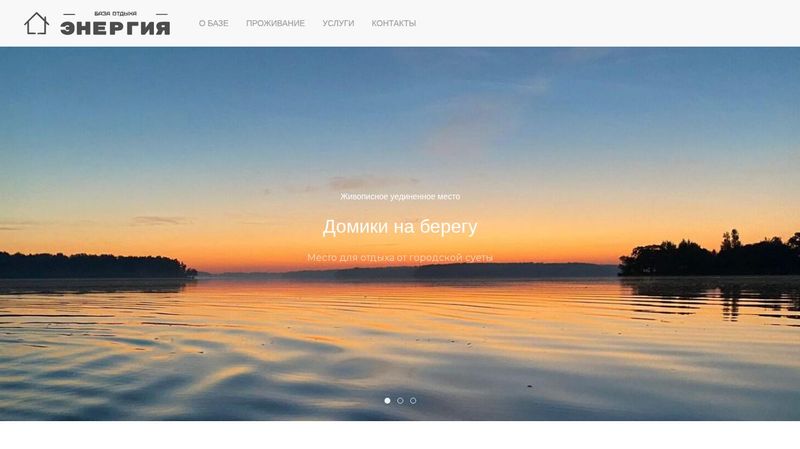The image size is (800, 449).
Task: Open the О БАЗЕ menu item
Action: pos(213,23)
